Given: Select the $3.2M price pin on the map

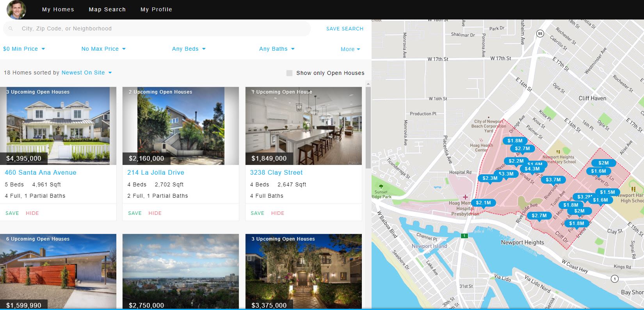Looking at the screenshot, I should (x=584, y=197).
